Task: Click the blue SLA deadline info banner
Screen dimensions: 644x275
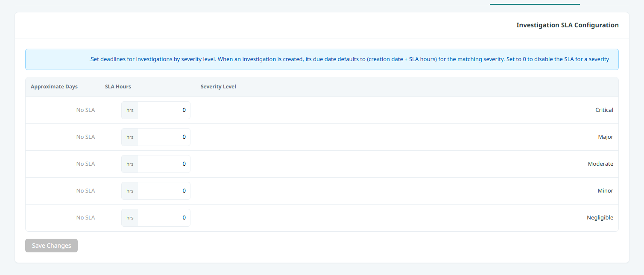Action: (322, 59)
